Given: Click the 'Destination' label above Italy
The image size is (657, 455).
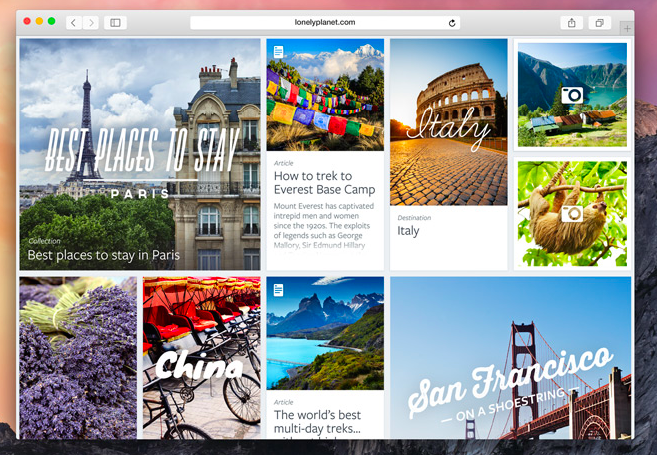Looking at the screenshot, I should click(x=414, y=218).
